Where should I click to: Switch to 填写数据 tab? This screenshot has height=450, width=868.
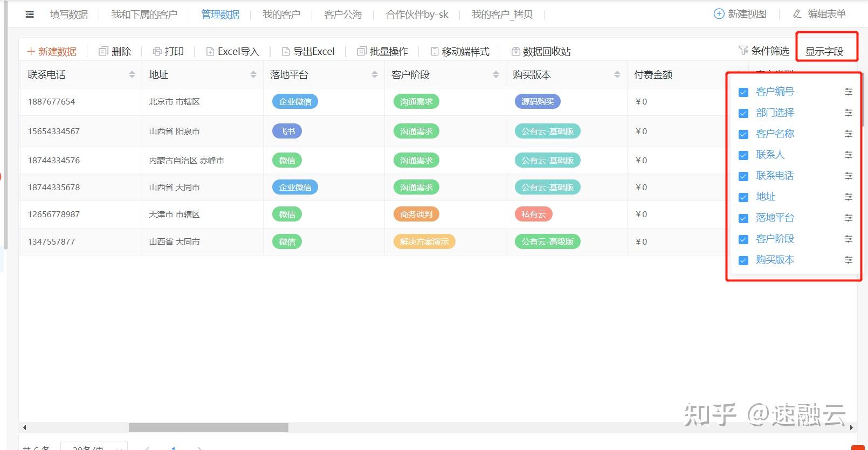[69, 15]
